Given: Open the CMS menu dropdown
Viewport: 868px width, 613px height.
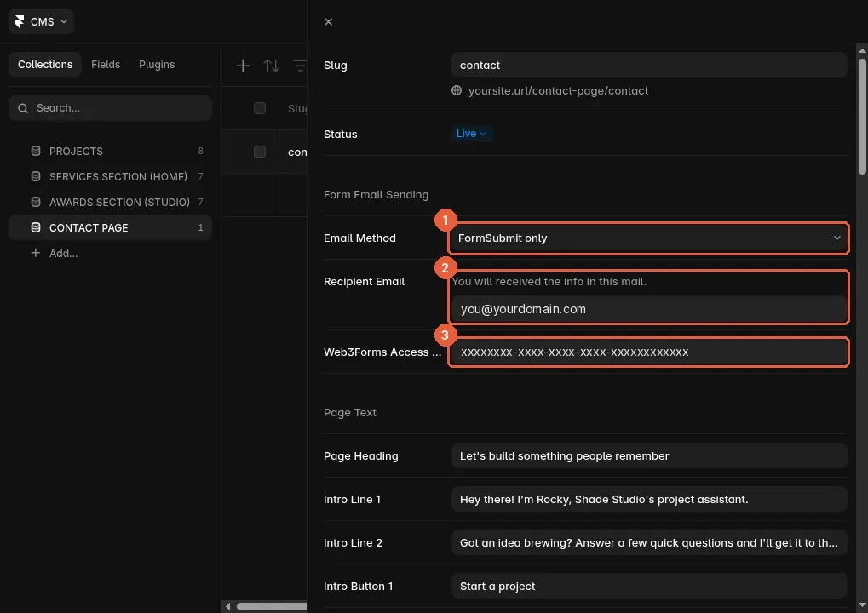Looking at the screenshot, I should click(41, 21).
